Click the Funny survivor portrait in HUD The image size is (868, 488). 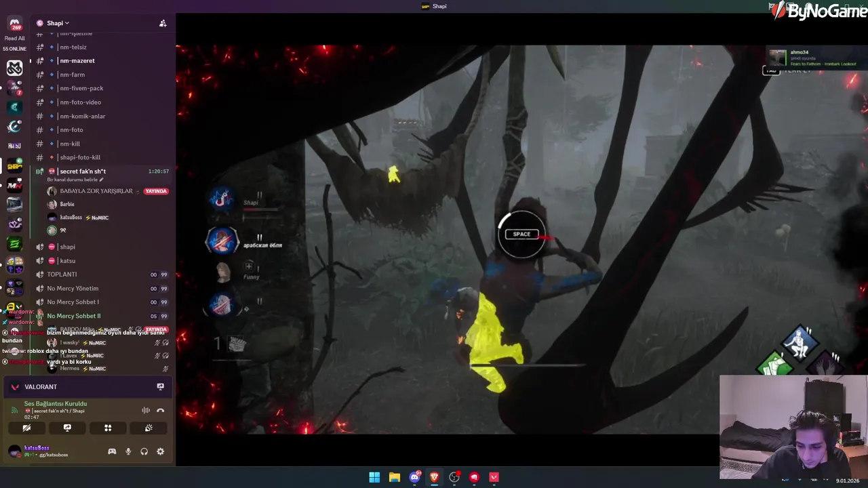[x=222, y=271]
